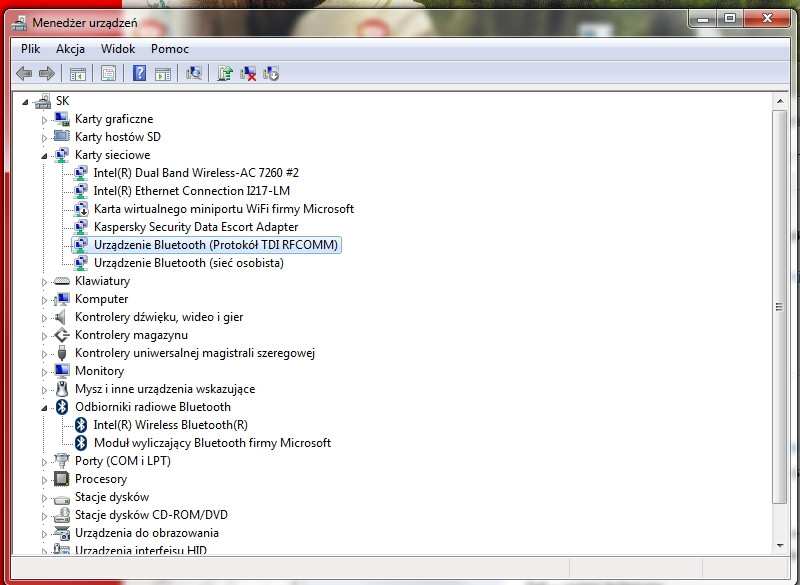The image size is (800, 585).
Task: Select Urządzenie Bluetooth (sieć osobista)
Action: coord(189,263)
